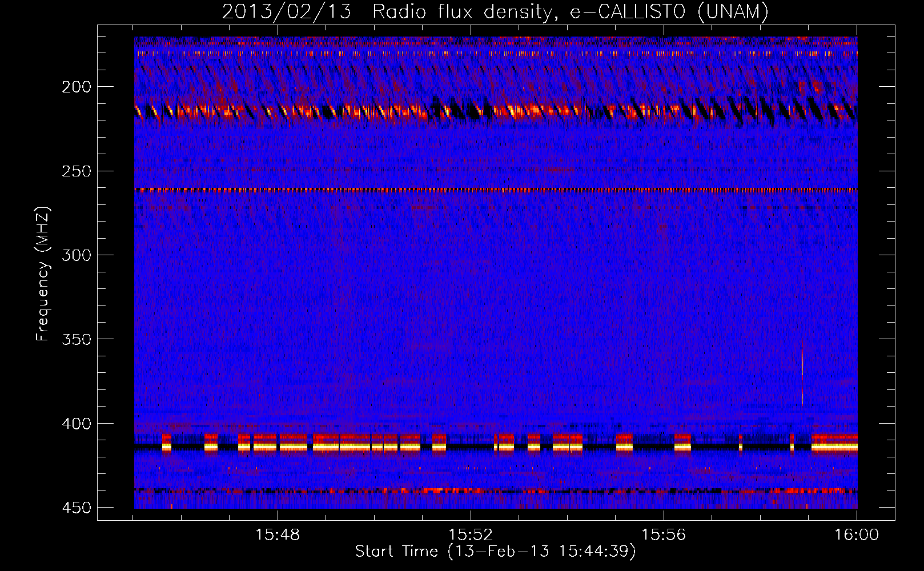Click the plot title 'Radio flux density, e-CALLISTO (UNAM)'
Image resolution: width=924 pixels, height=571 pixels.
tap(571, 11)
